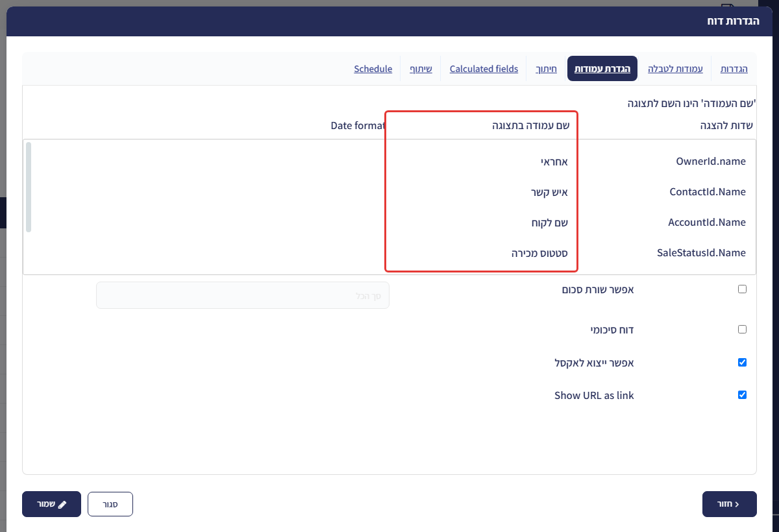Select the חיתוך tab
The height and width of the screenshot is (532, 779).
pos(546,69)
